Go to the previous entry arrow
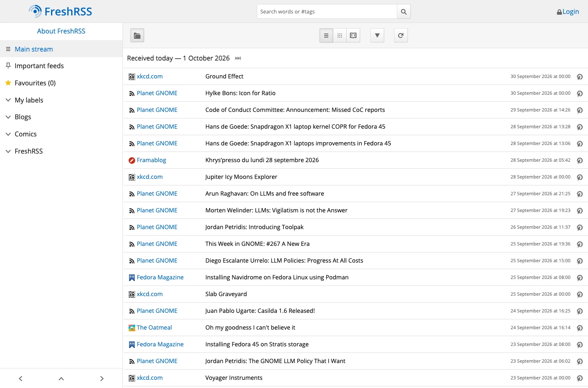The image size is (588, 388). (x=20, y=379)
